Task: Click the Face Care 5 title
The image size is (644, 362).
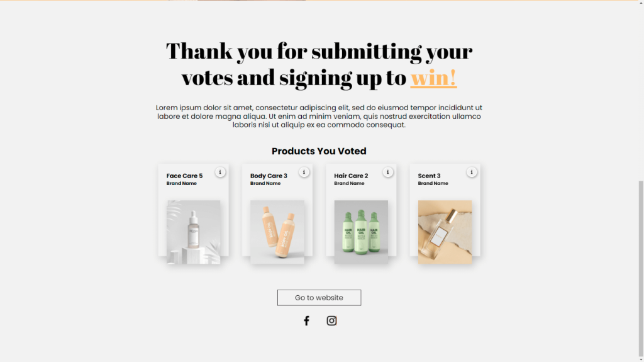Action: [x=184, y=176]
